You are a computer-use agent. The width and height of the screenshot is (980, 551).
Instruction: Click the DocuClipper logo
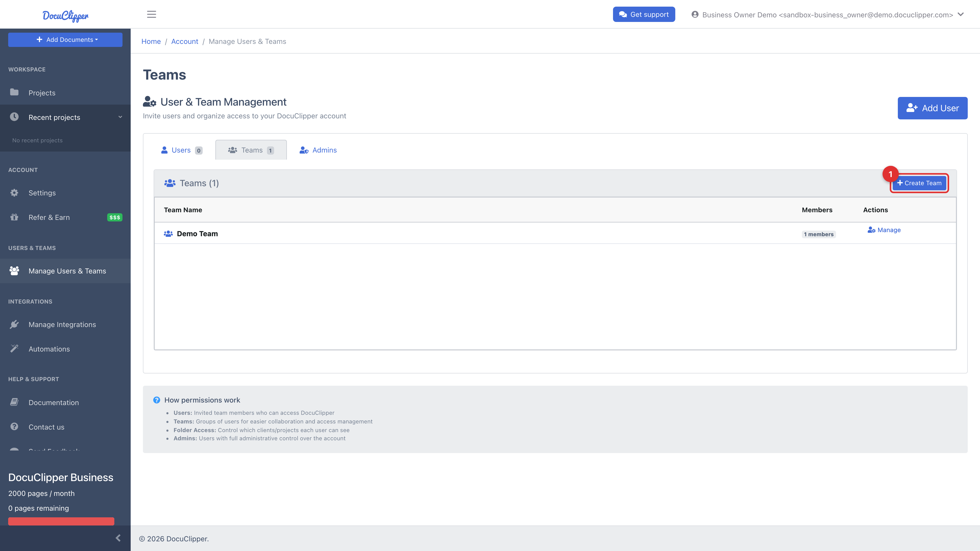click(65, 16)
